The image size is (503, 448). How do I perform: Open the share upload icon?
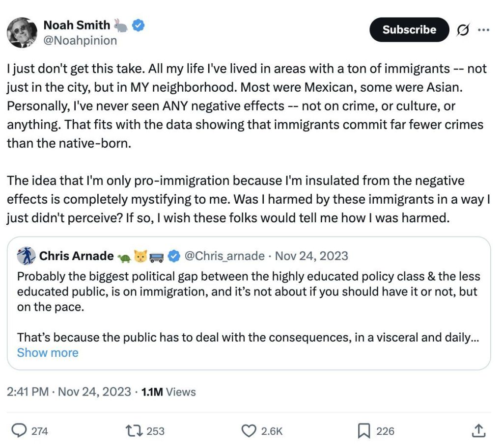pos(478,431)
